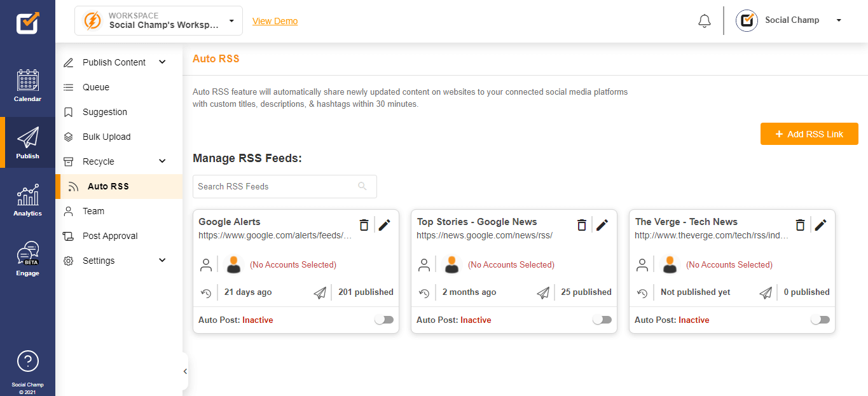Open the Engage beta section
Image resolution: width=868 pixels, height=396 pixels.
27,259
